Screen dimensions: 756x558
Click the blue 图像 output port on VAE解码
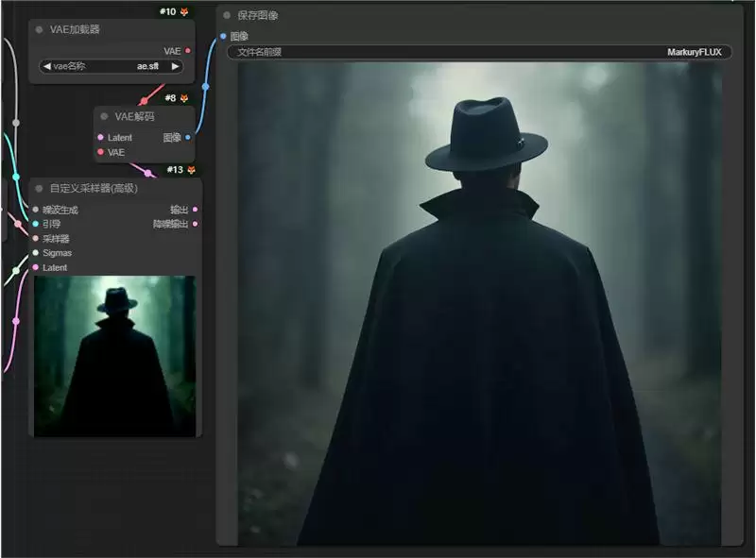pos(187,137)
